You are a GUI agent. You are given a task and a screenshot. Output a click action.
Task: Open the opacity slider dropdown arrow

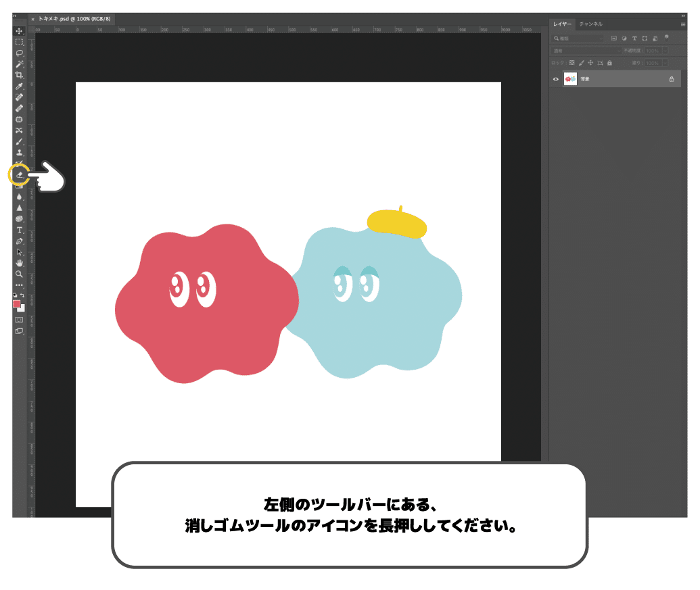click(666, 51)
